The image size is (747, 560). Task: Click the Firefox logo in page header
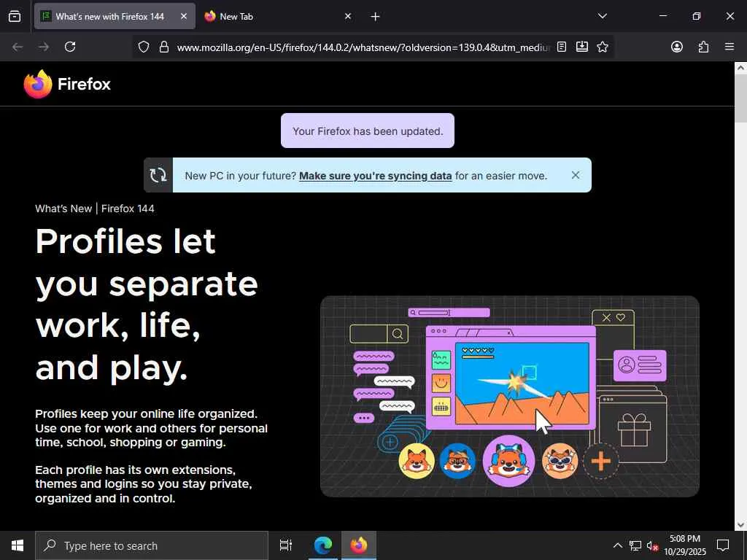tap(67, 84)
